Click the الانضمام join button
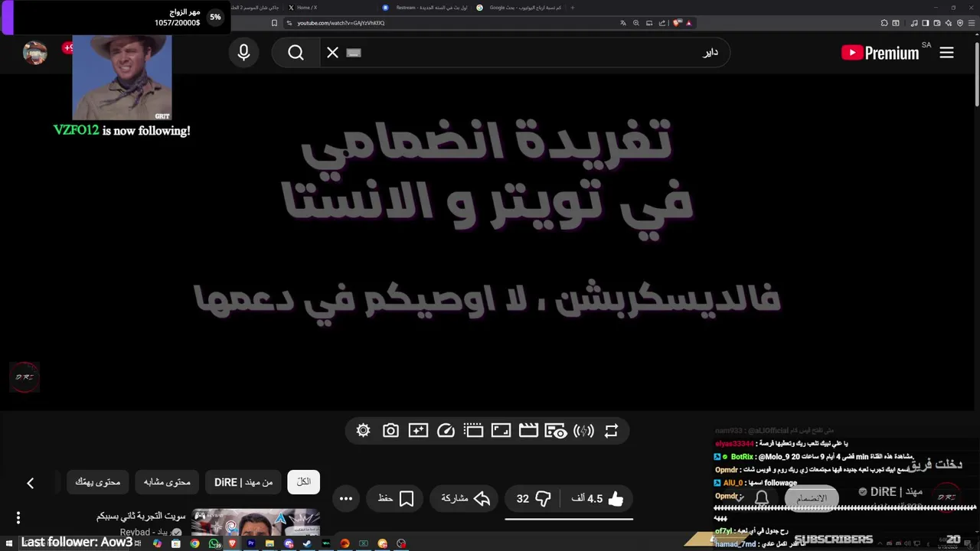980x551 pixels. [812, 498]
